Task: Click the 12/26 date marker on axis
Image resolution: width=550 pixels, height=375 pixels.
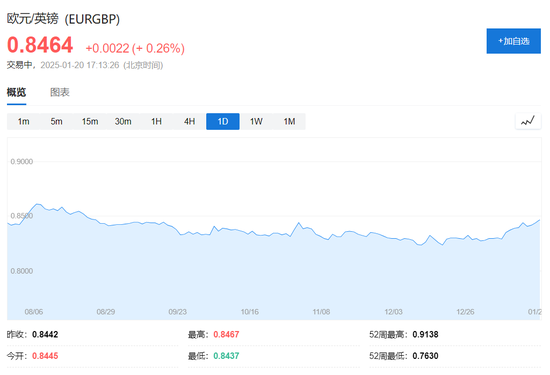Action: click(x=465, y=312)
